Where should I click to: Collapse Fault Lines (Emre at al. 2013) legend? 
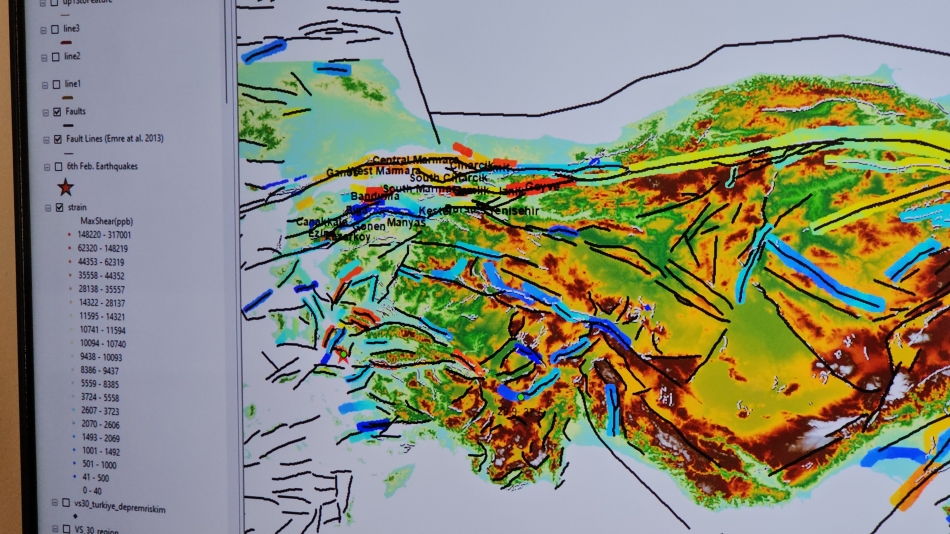click(46, 140)
